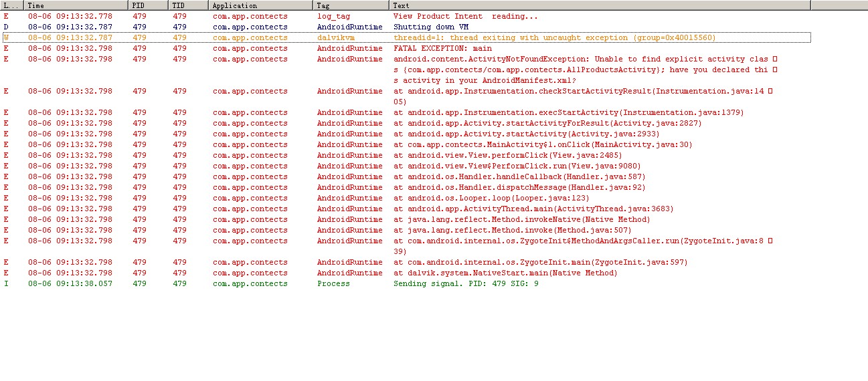This screenshot has height=381, width=868.
Task: Click the Tag column header
Action: 352,5
